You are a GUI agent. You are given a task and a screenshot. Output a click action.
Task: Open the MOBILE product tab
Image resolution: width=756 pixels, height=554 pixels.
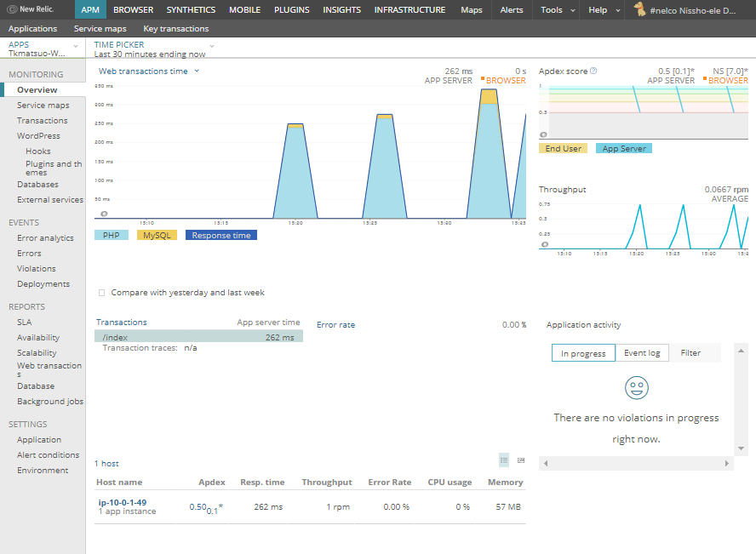245,9
